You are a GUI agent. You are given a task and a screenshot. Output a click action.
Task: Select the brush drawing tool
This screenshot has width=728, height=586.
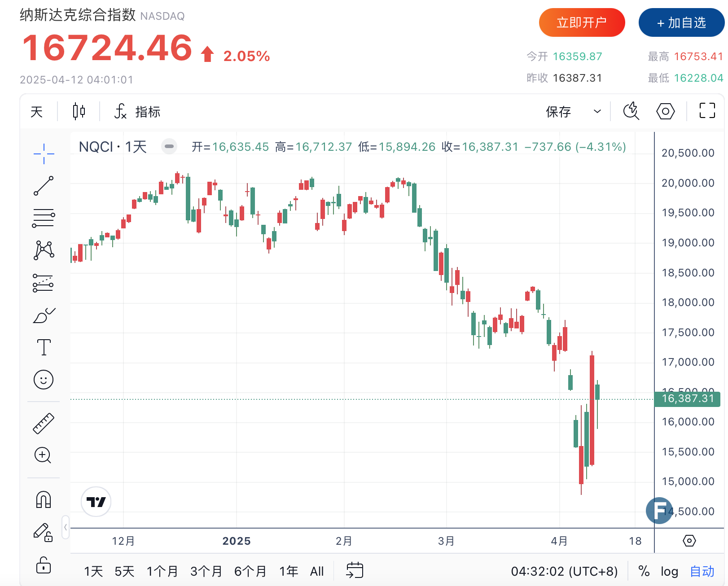pos(44,315)
